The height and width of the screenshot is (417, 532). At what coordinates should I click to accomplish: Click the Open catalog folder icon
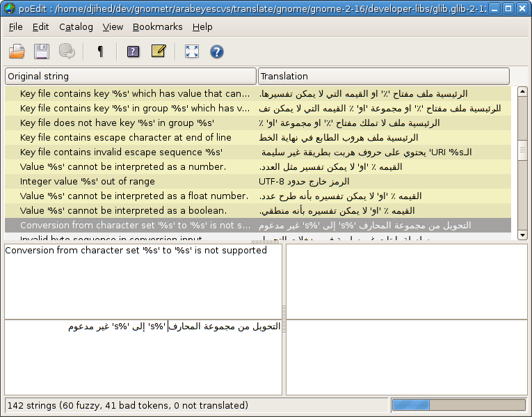coord(17,52)
